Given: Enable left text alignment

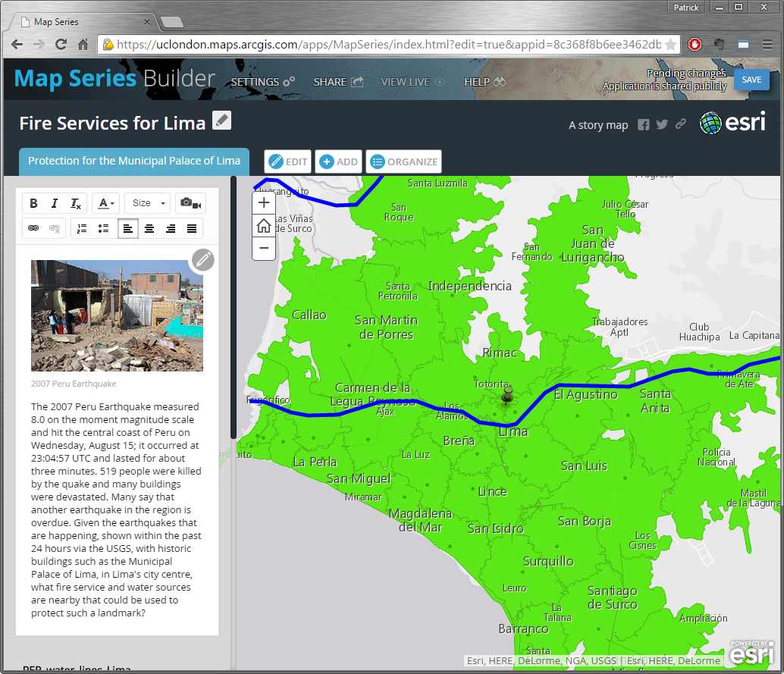Looking at the screenshot, I should point(128,227).
